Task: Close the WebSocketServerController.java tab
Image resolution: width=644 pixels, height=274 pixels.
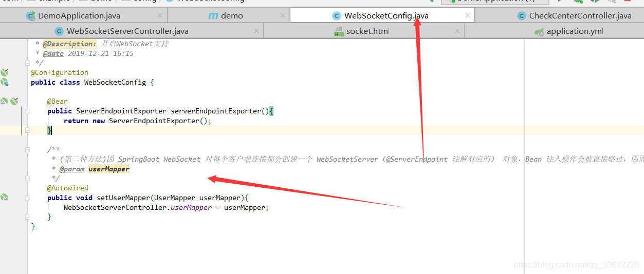Action: click(x=256, y=31)
